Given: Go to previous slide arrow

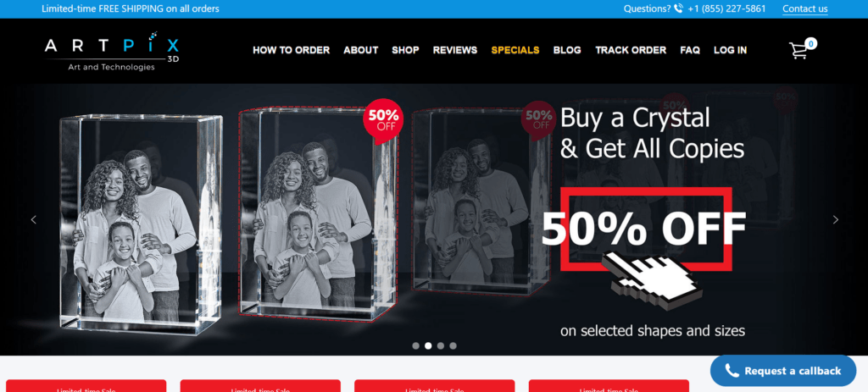Looking at the screenshot, I should pyautogui.click(x=33, y=219).
